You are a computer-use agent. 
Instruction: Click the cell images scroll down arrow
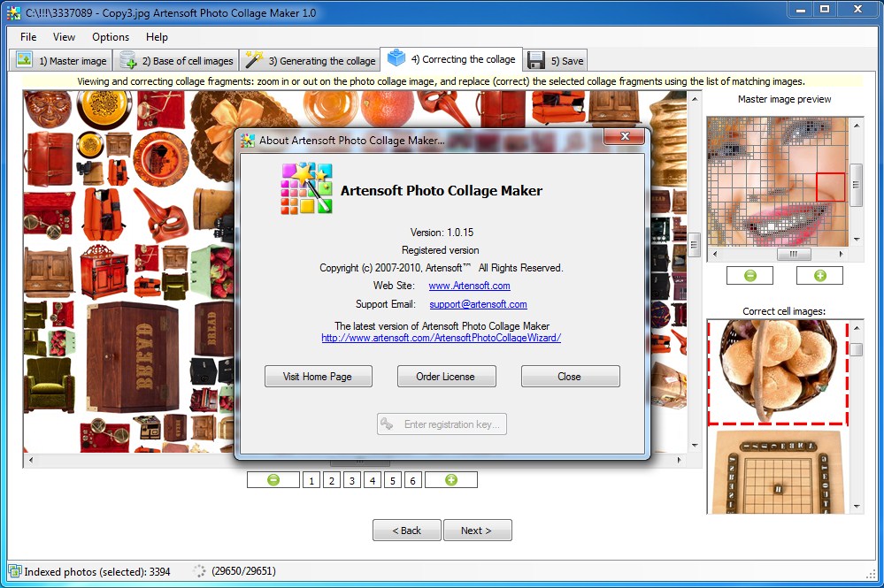coord(857,507)
